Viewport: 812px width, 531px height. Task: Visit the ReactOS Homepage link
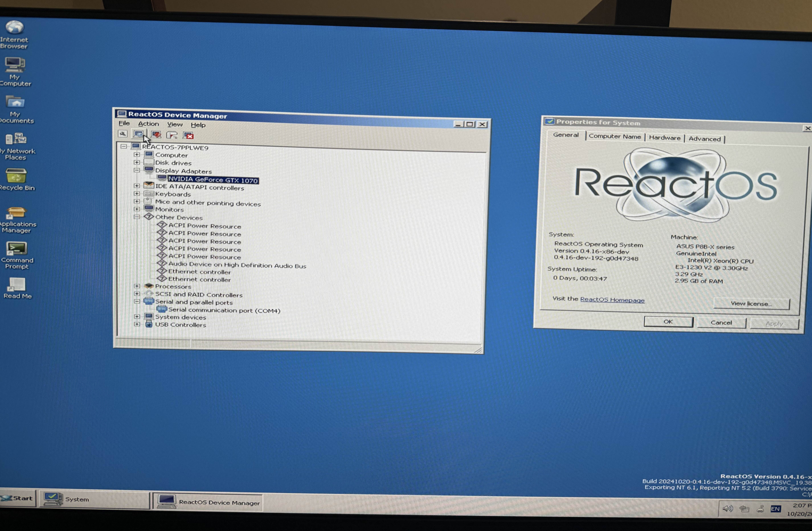click(611, 299)
